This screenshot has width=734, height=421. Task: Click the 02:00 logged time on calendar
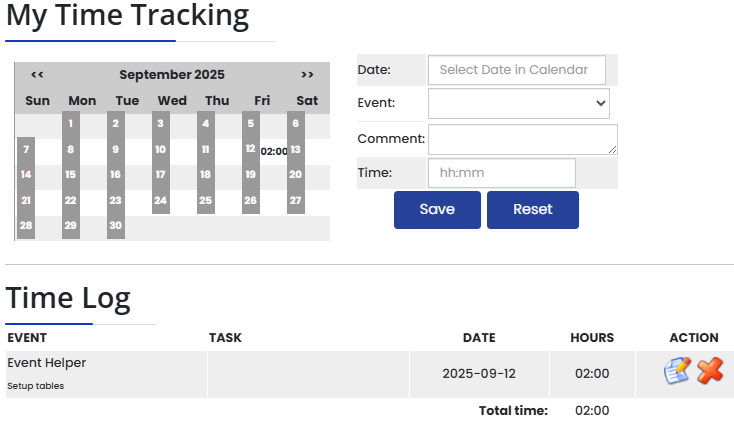(274, 152)
